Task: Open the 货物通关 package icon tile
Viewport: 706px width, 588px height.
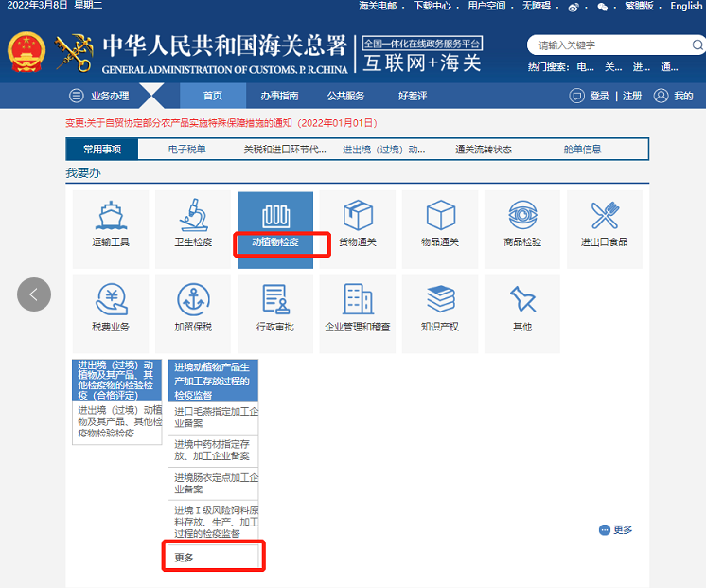Action: (358, 229)
